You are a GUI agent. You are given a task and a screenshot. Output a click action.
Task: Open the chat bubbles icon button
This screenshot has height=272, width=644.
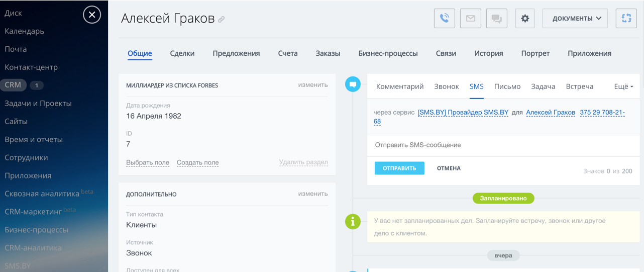pyautogui.click(x=497, y=19)
